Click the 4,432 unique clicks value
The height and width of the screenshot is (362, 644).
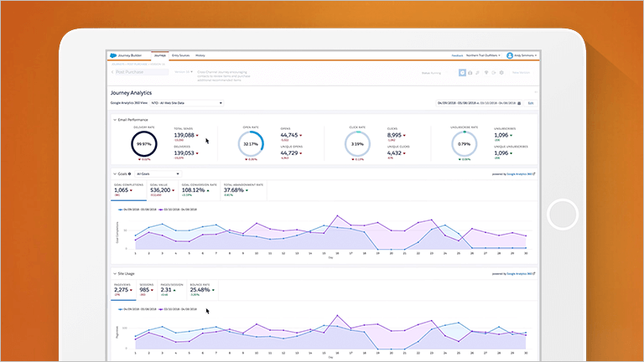(394, 153)
